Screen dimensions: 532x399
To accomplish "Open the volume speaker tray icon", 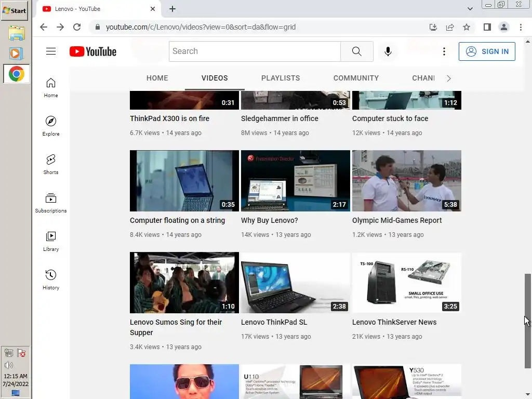I will click(x=9, y=365).
